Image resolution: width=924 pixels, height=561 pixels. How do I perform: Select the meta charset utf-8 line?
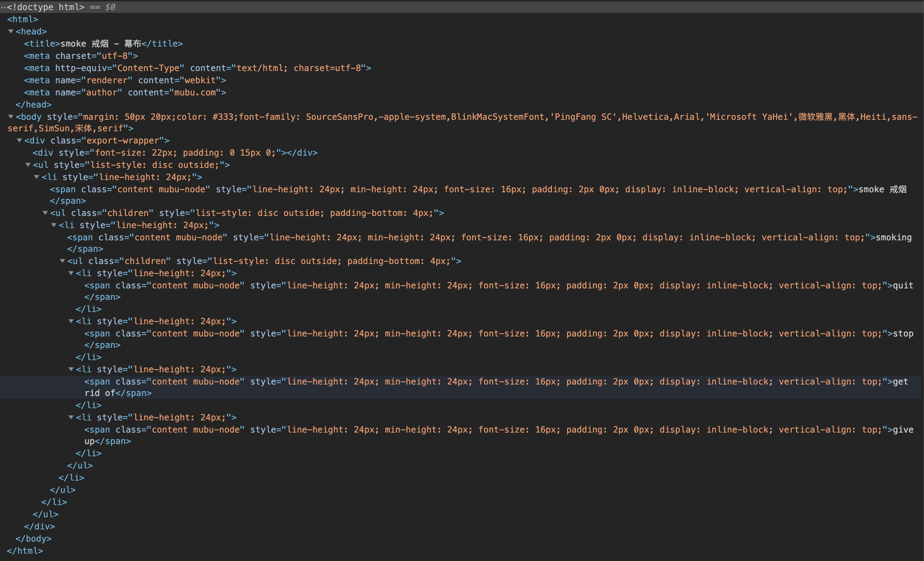(x=81, y=56)
